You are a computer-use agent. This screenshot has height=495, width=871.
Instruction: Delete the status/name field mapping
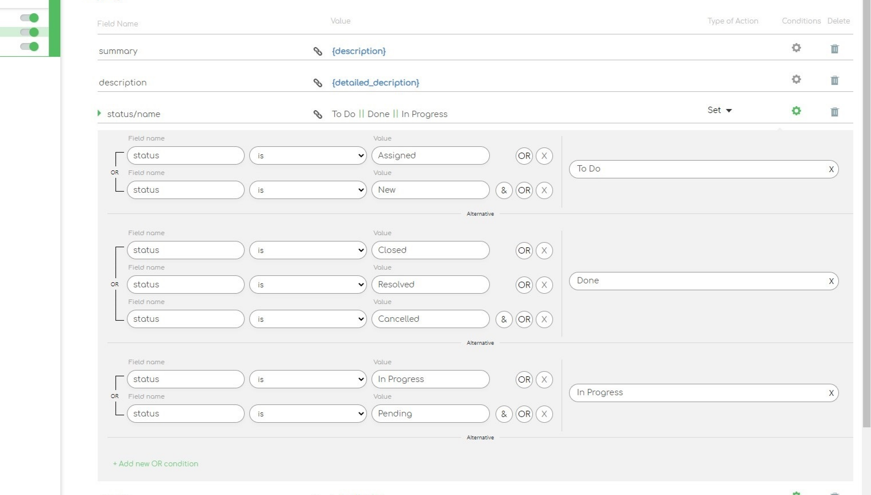[x=834, y=112]
